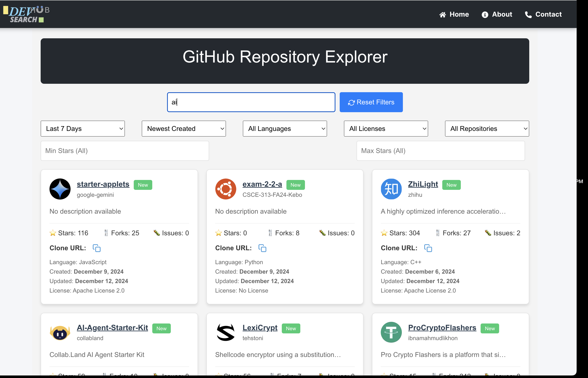Copy clone URL for exam-2-2-a
Screen dimensions: 588x378
click(x=262, y=248)
